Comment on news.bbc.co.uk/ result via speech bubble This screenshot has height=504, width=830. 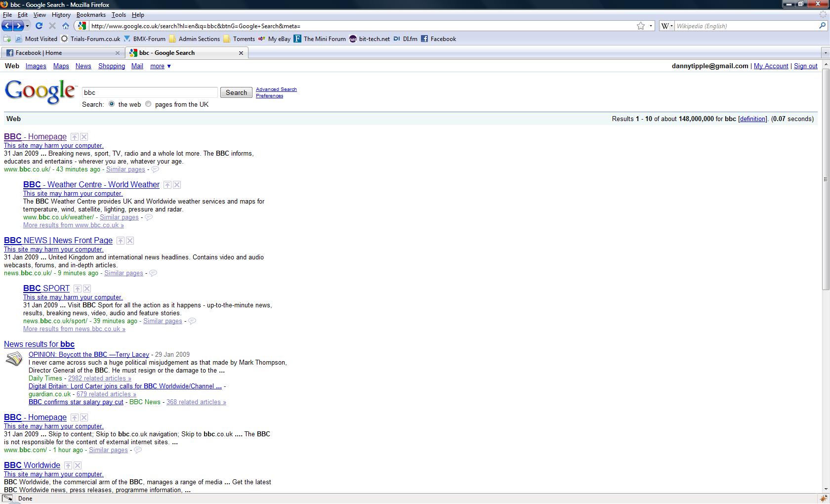(153, 273)
